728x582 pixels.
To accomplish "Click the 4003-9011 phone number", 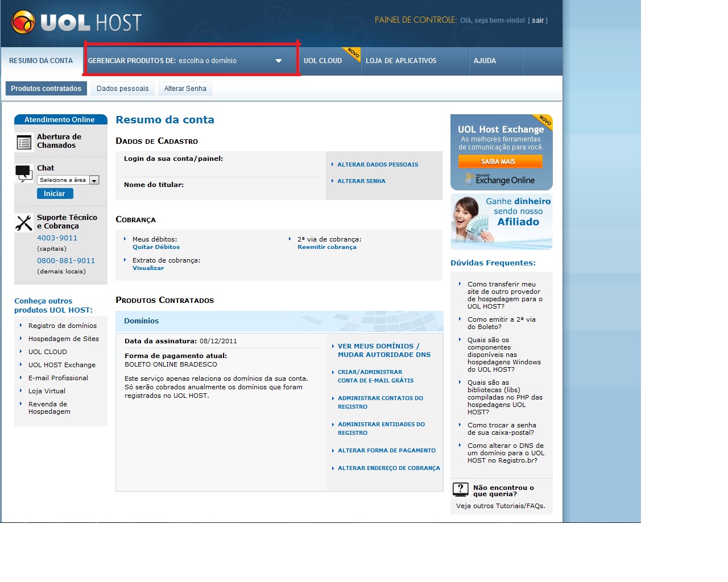I will coord(57,238).
